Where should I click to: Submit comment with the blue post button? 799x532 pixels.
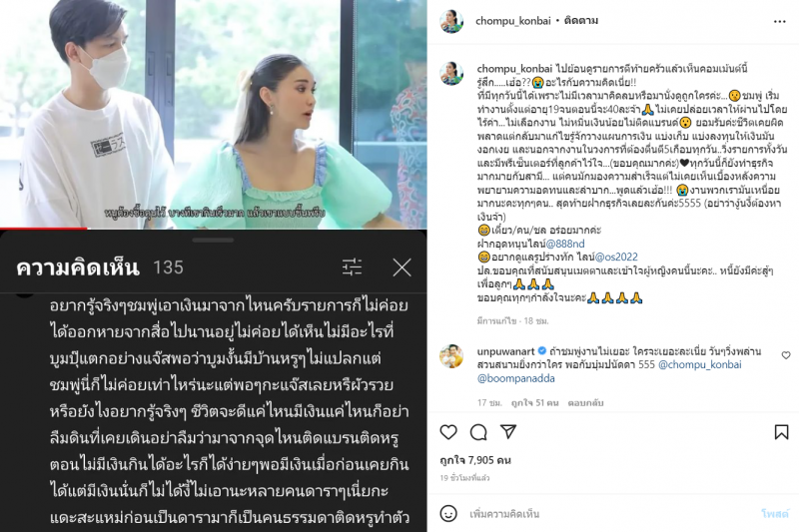point(775,514)
